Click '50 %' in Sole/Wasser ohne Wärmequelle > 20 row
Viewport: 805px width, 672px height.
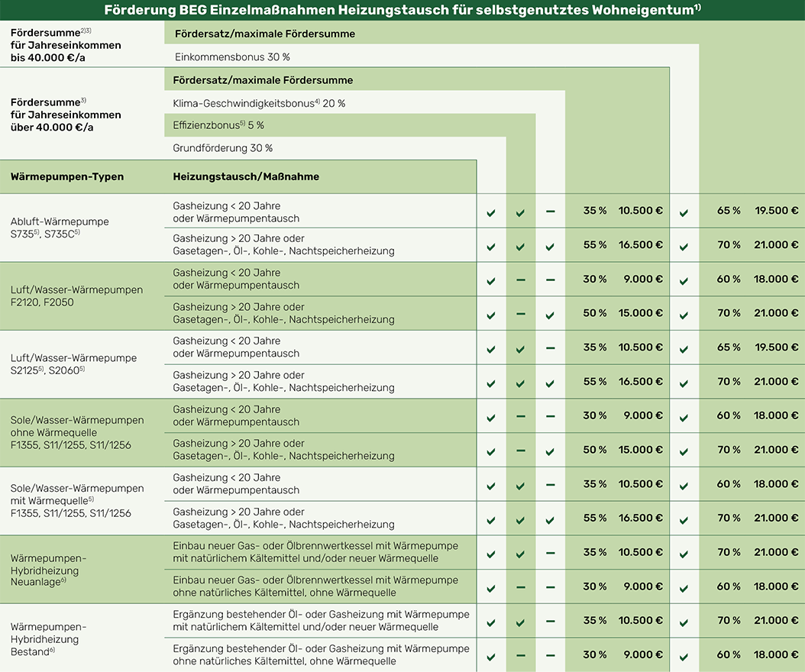(594, 450)
